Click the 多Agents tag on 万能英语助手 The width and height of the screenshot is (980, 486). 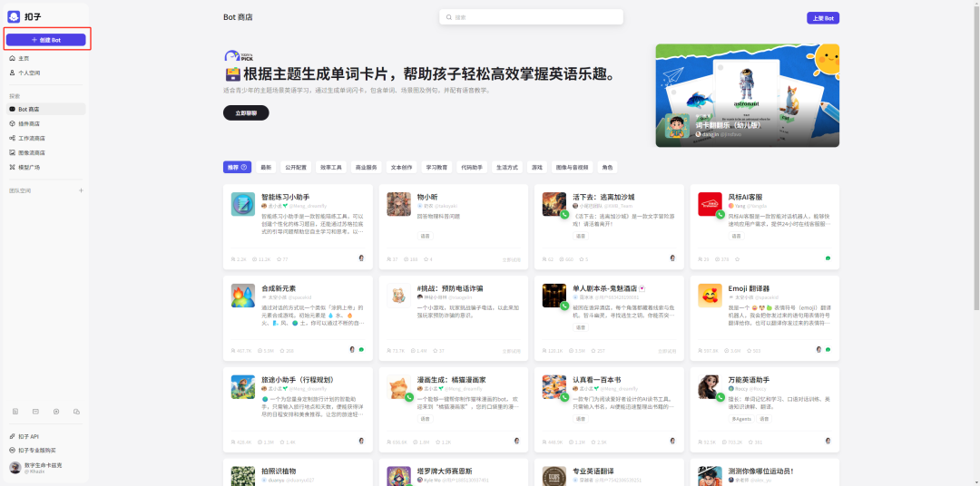pos(742,419)
